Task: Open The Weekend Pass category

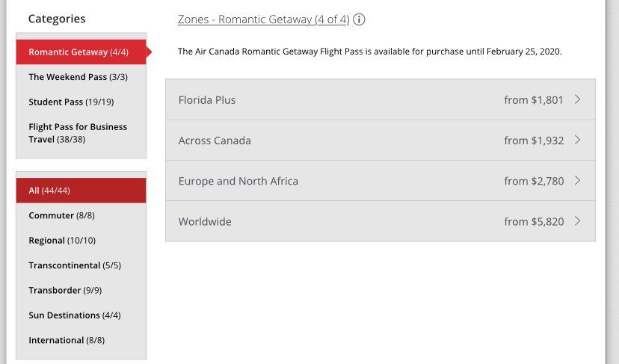Action: (78, 77)
